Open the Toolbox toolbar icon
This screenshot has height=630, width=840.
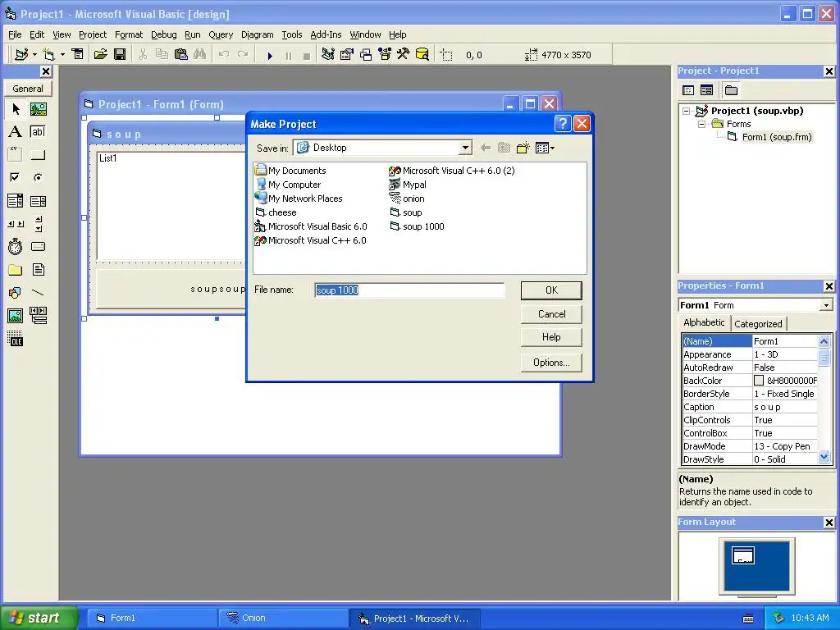coord(404,55)
